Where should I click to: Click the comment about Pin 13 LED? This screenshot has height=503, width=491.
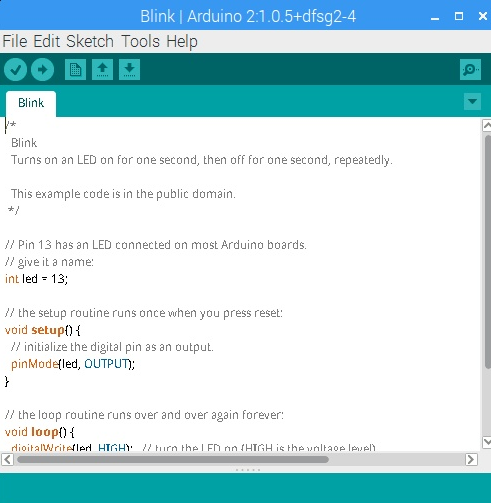[x=156, y=245]
